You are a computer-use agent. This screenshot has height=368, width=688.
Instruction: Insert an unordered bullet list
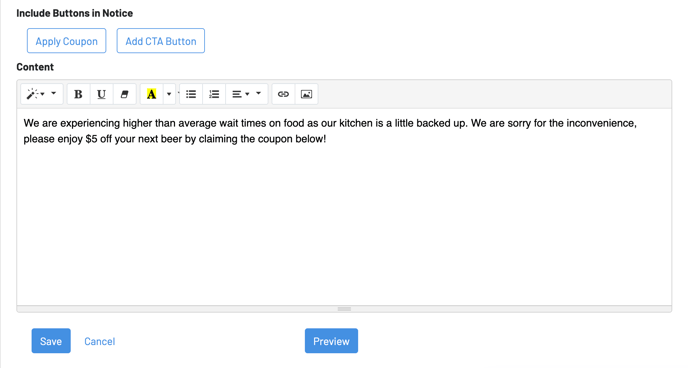[x=191, y=94]
